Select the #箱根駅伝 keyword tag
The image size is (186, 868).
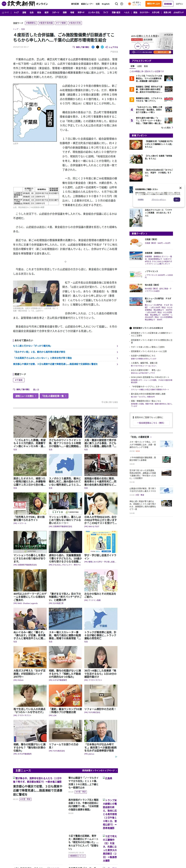click(31, 23)
